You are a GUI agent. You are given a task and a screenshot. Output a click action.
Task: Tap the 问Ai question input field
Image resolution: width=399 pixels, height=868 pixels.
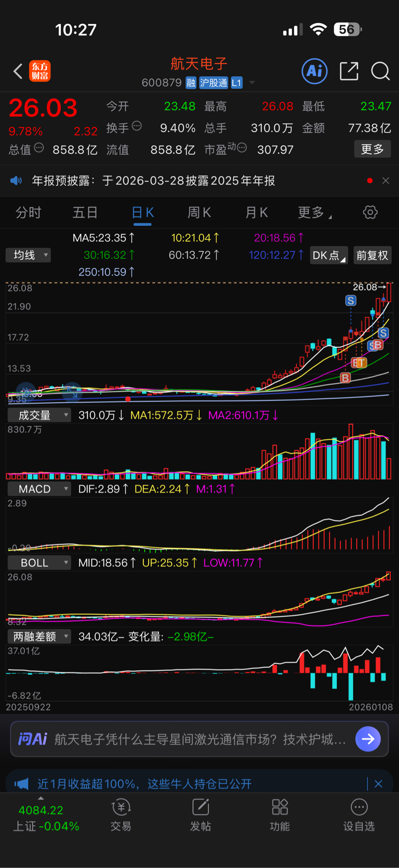(x=199, y=739)
